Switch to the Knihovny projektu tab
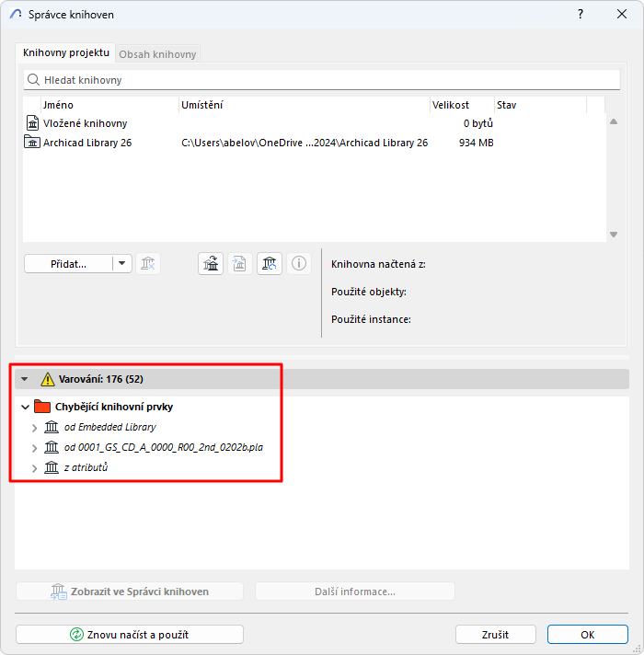The height and width of the screenshot is (655, 644). click(65, 52)
